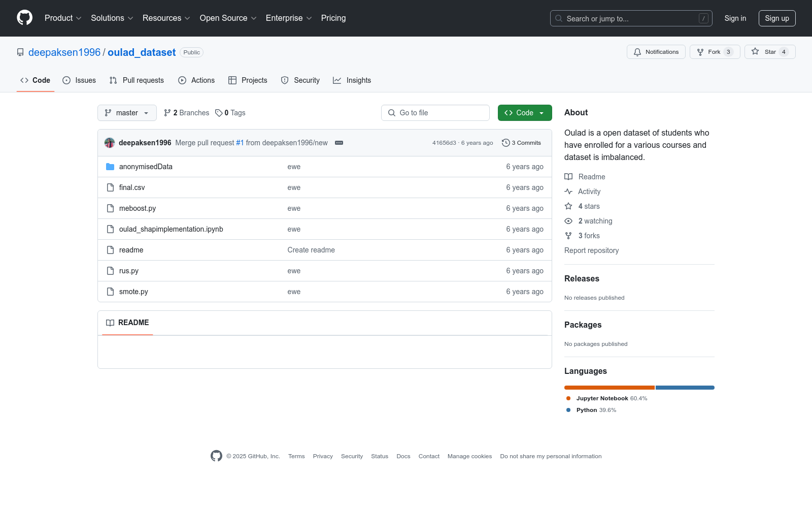The width and height of the screenshot is (812, 508).
Task: Expand commit message ellipsis button
Action: pyautogui.click(x=339, y=143)
